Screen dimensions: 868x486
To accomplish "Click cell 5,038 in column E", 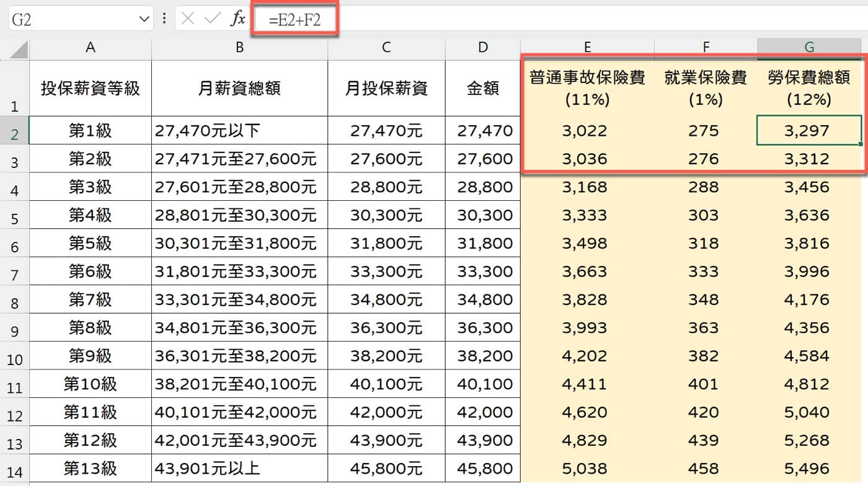I will tap(587, 468).
